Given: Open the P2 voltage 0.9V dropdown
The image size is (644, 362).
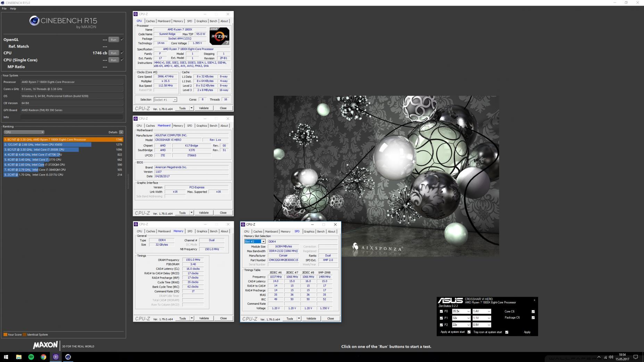Looking at the screenshot, I should pyautogui.click(x=481, y=325).
